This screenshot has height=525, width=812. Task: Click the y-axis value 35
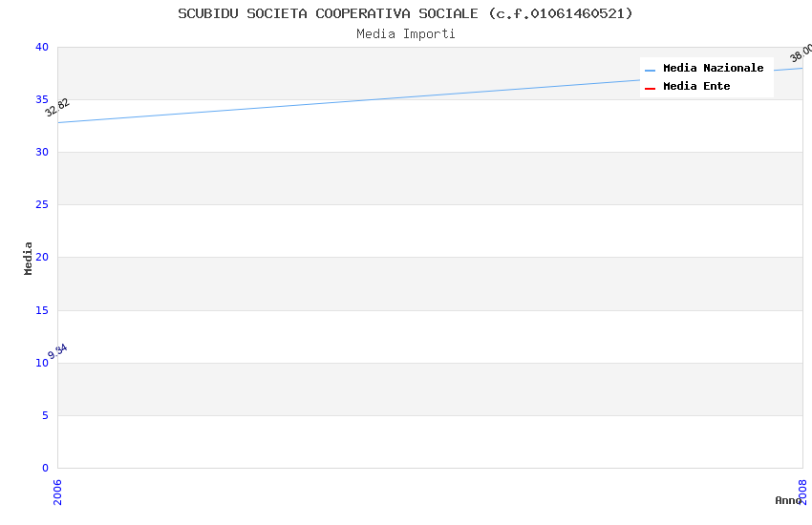pos(42,99)
